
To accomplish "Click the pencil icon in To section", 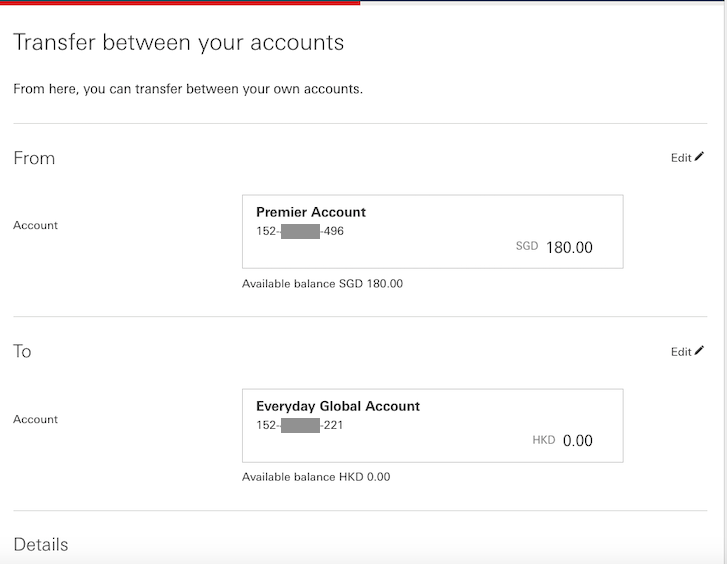I will click(x=699, y=351).
